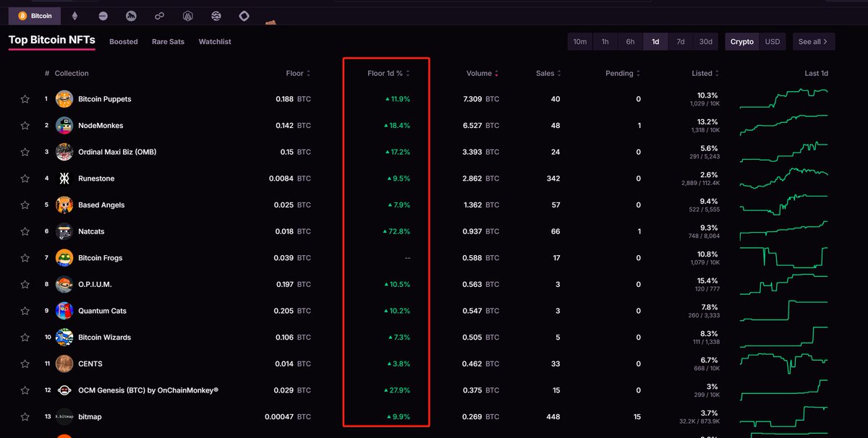Switch to the Bitcoin chain tab
This screenshot has width=868, height=438.
click(35, 15)
